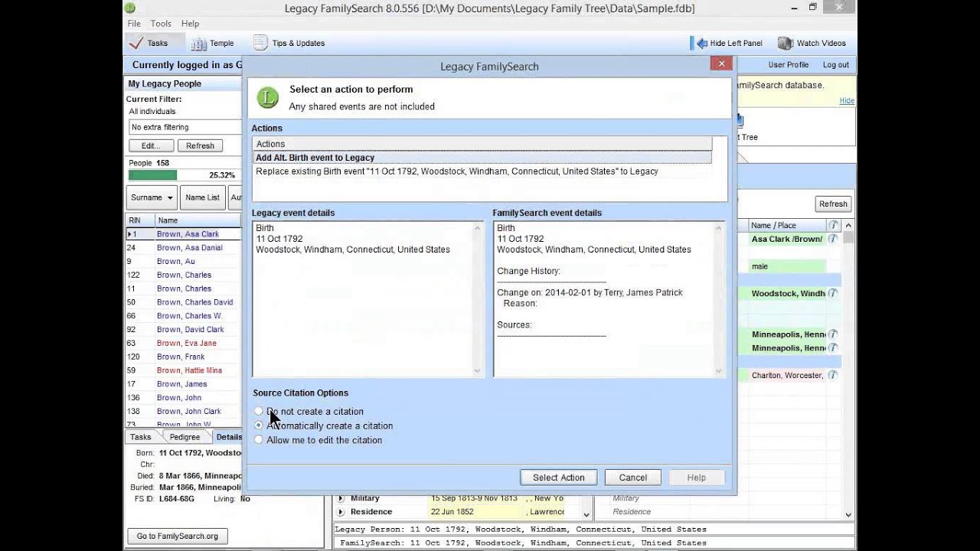Select Brown, Charles W. in the list
Viewport: 980px width, 551px height.
click(x=189, y=316)
